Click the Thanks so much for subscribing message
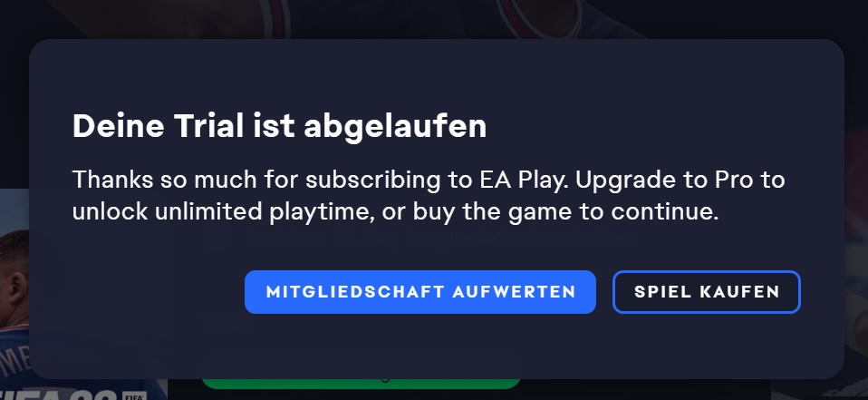The height and width of the screenshot is (400, 868). pyautogui.click(x=429, y=196)
